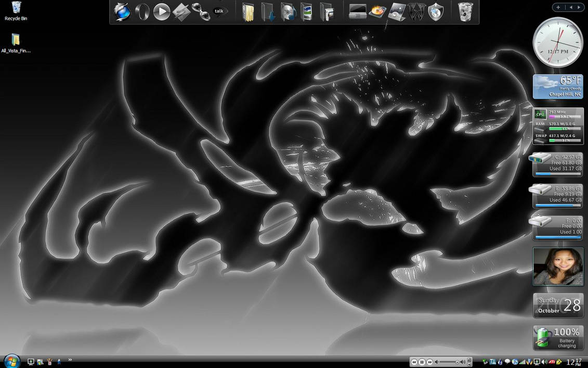Click the tray network monitor icon

point(537,362)
